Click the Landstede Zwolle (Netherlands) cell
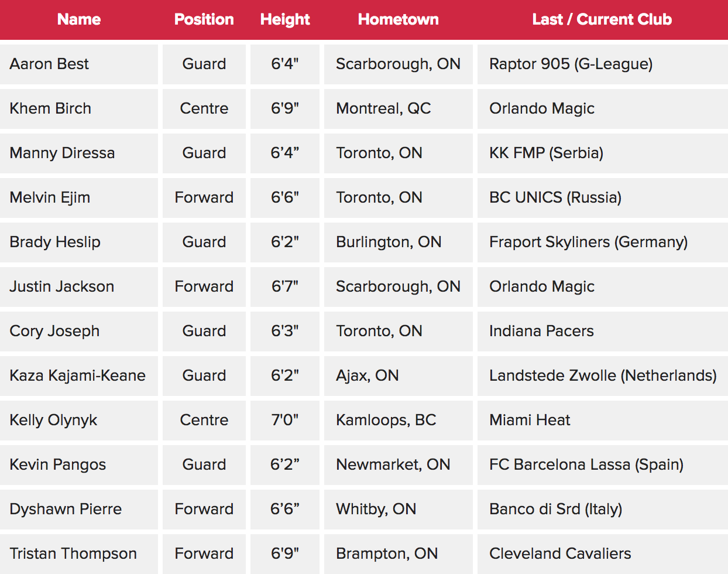The height and width of the screenshot is (574, 728). pos(603,376)
